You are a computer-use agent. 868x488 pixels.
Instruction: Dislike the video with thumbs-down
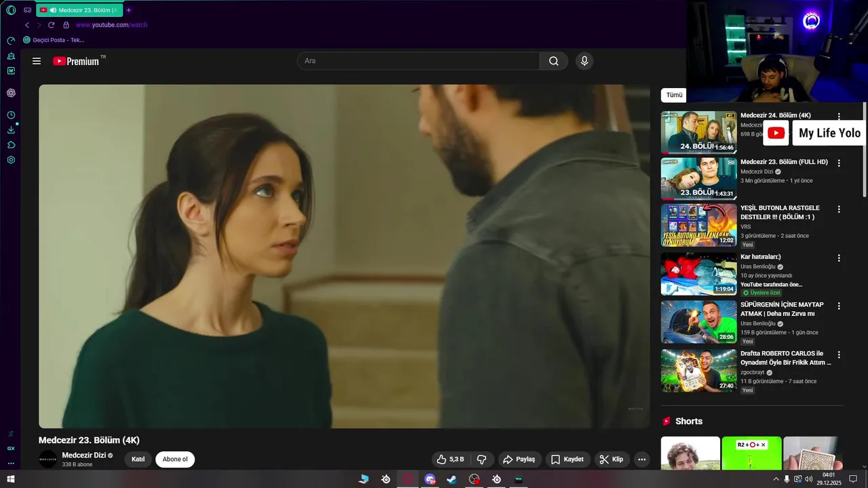coord(481,460)
